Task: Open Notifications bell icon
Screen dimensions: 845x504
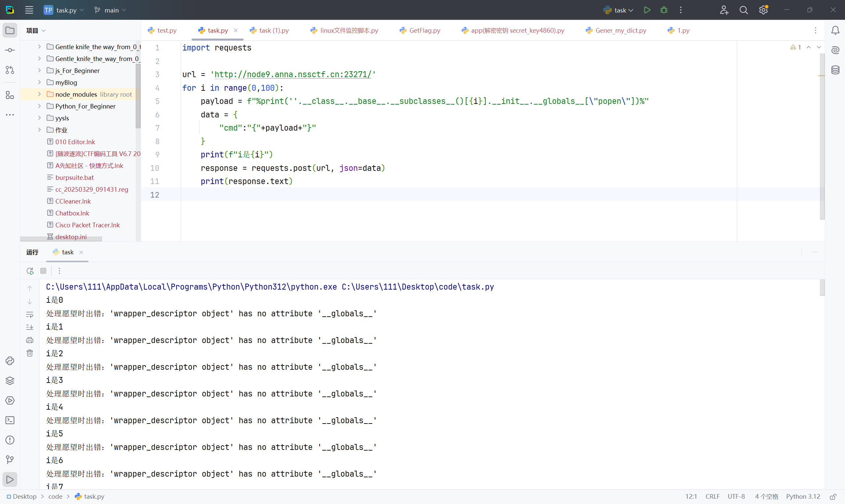Action: click(835, 30)
